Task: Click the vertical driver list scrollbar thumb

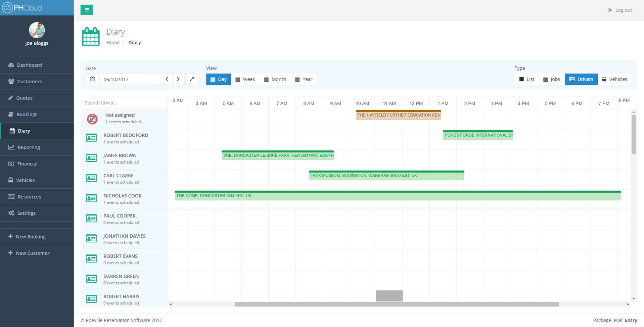Action: 634,134
